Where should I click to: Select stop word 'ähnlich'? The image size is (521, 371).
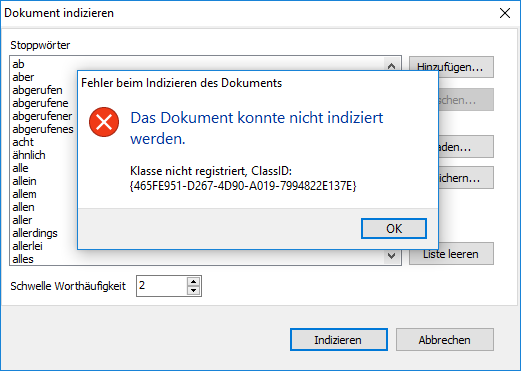pos(29,155)
